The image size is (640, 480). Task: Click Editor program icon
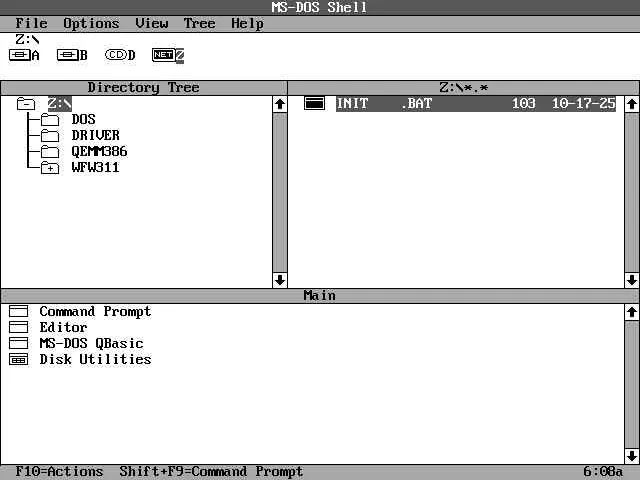pyautogui.click(x=18, y=327)
